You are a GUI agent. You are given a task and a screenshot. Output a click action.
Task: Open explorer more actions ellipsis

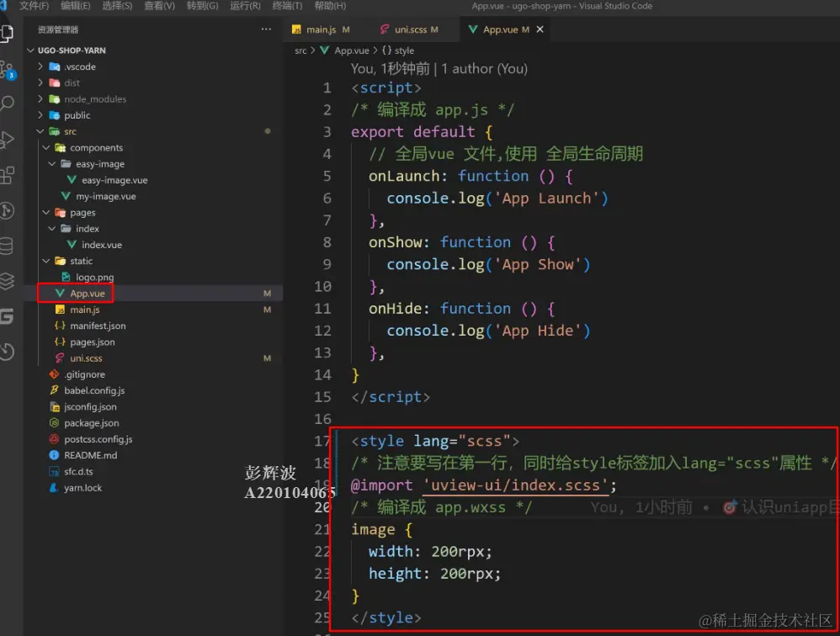click(266, 29)
